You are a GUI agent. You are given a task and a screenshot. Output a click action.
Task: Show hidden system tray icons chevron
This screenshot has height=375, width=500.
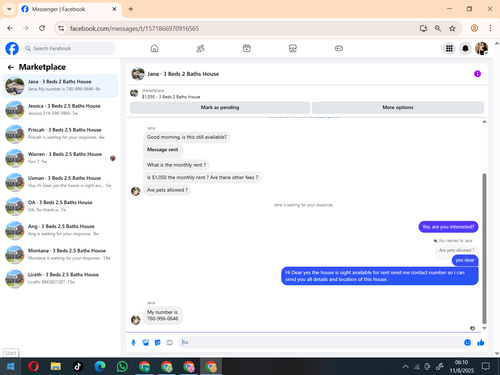pyautogui.click(x=405, y=367)
